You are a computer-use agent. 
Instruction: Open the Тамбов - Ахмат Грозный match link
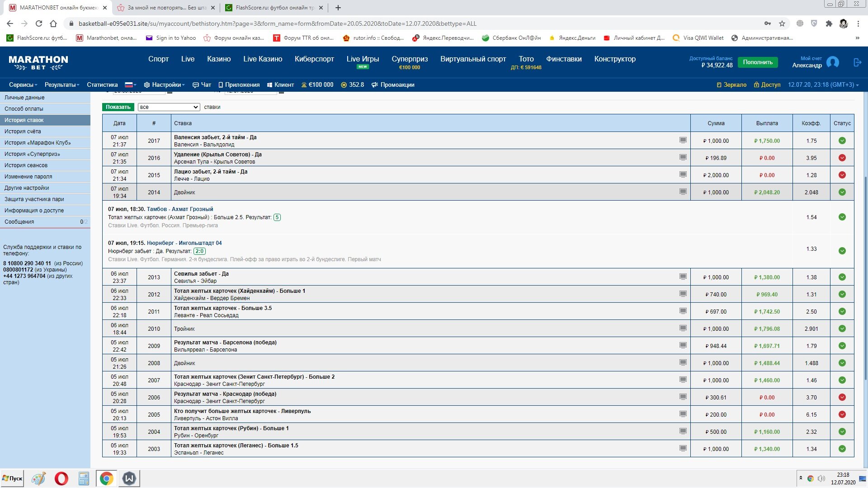click(x=179, y=209)
